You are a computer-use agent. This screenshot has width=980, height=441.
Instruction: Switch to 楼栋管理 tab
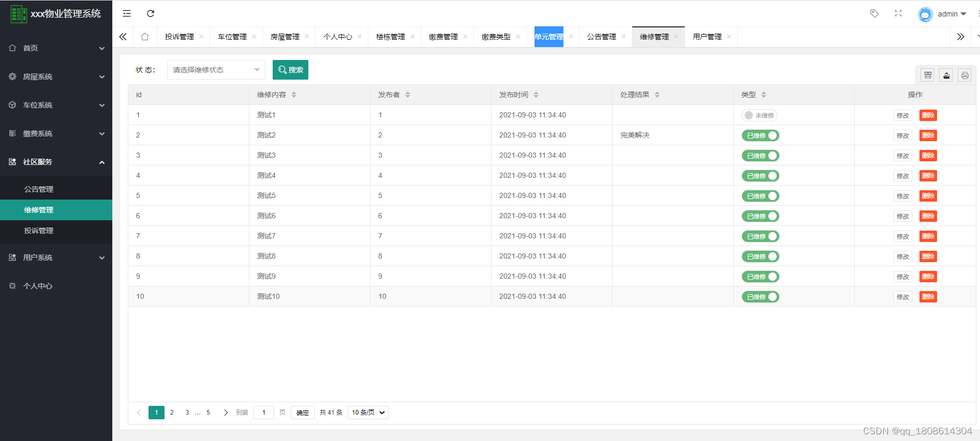[x=391, y=37]
